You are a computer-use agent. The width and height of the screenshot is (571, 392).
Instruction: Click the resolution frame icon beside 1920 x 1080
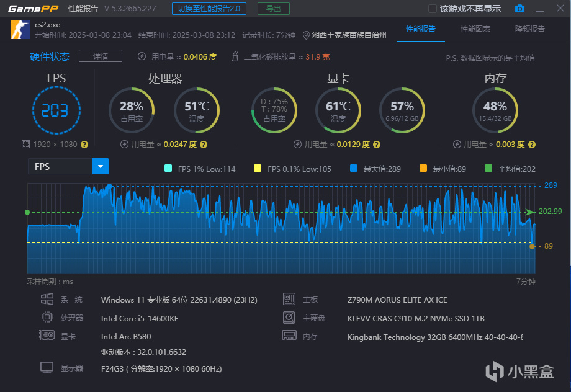[x=25, y=145]
